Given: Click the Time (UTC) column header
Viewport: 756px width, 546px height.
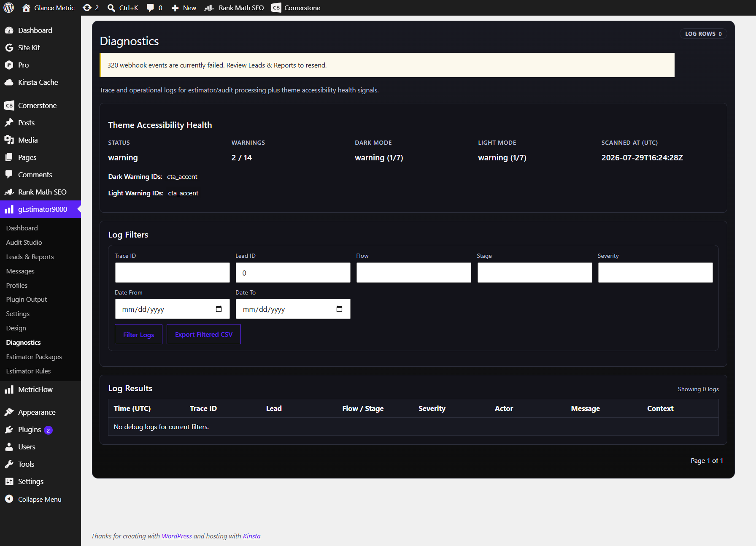Looking at the screenshot, I should (132, 408).
